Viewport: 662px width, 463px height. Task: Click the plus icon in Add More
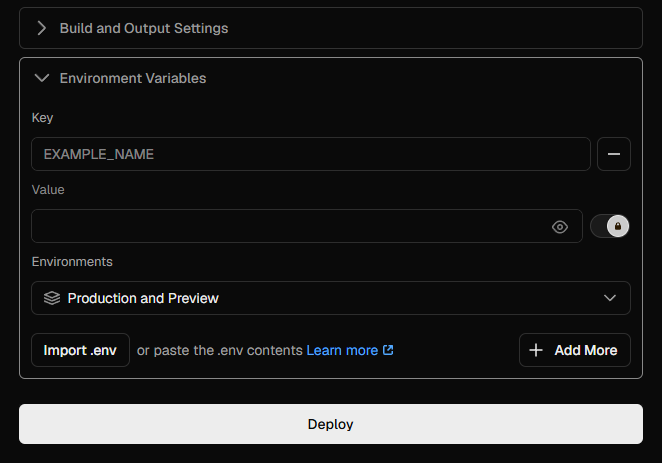536,350
